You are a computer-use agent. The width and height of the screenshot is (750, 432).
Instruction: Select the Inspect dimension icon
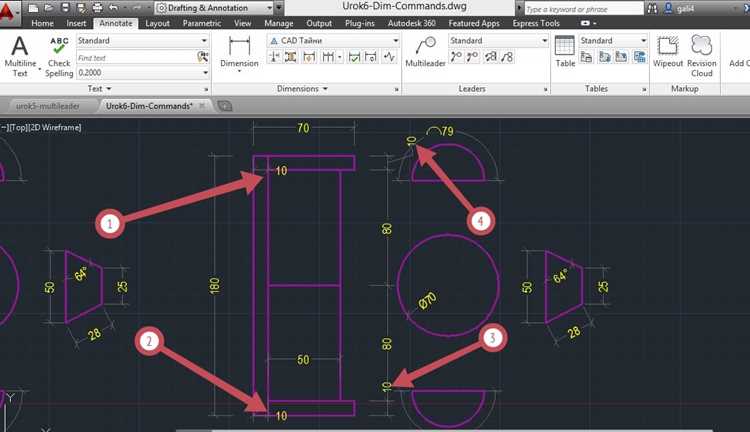354,57
